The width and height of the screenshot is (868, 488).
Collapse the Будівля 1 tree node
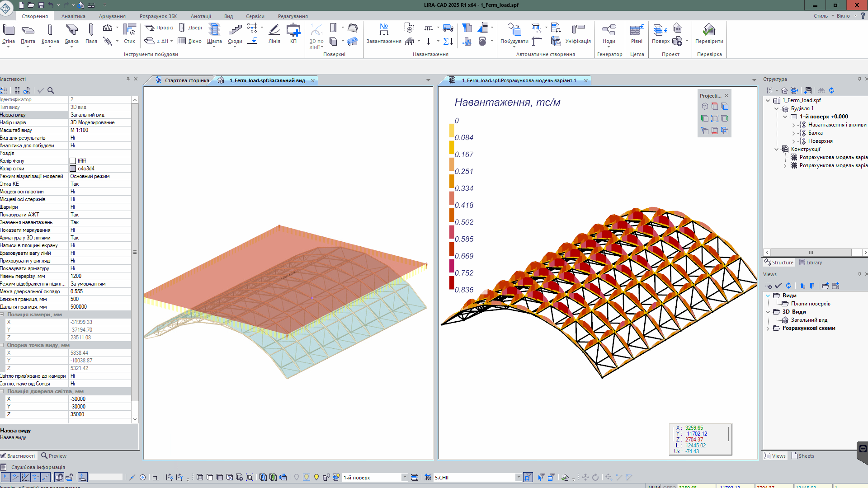coord(776,108)
